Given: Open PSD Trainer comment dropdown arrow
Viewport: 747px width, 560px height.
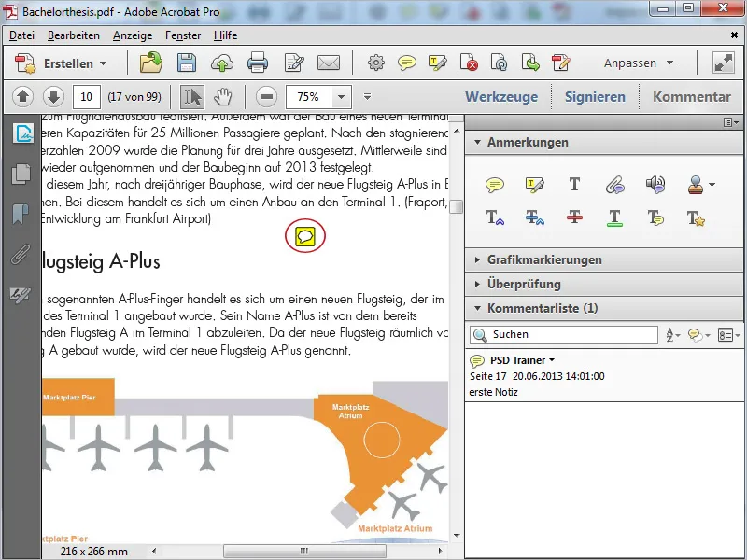Looking at the screenshot, I should 552,360.
